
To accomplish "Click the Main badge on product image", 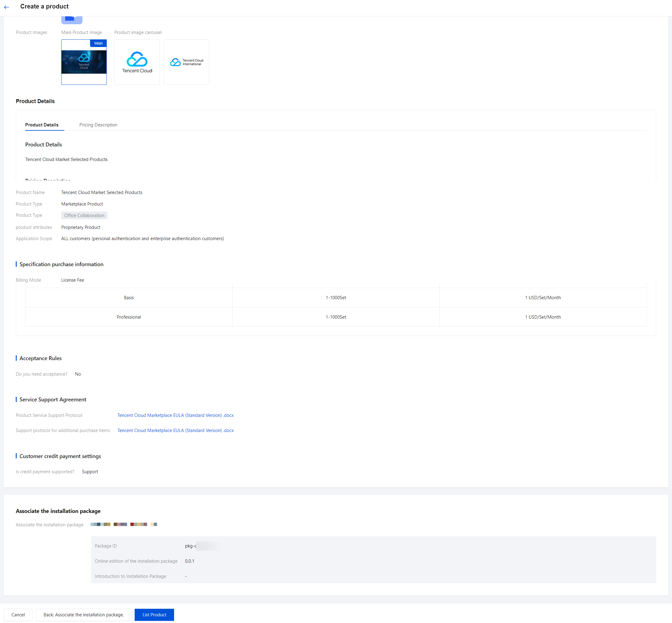I will click(99, 43).
